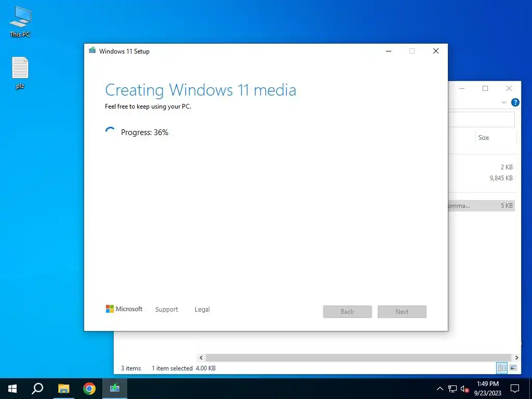Image resolution: width=532 pixels, height=399 pixels.
Task: Open the Support link in Setup
Action: (167, 310)
